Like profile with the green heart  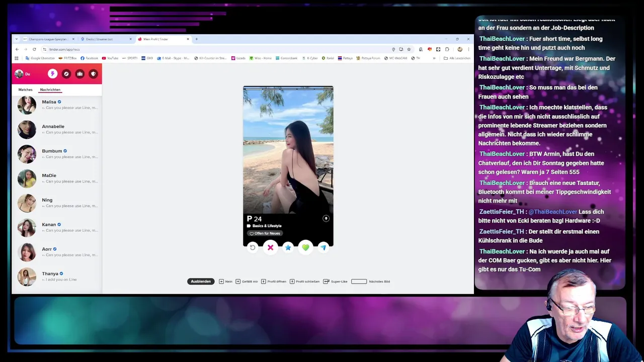click(305, 247)
